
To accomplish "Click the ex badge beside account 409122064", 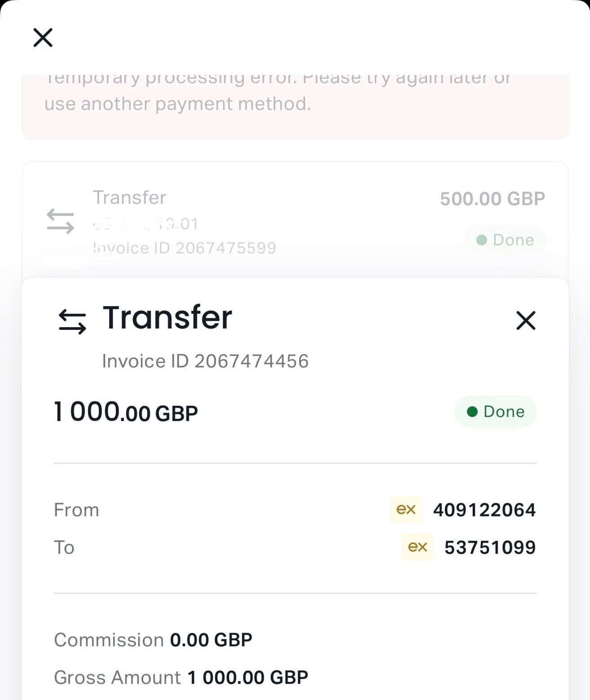I will (406, 510).
